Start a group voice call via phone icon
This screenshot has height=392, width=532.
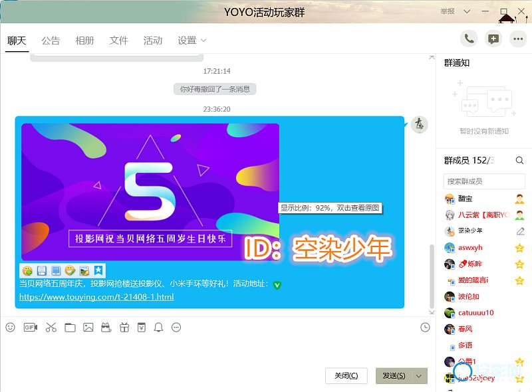pos(469,39)
